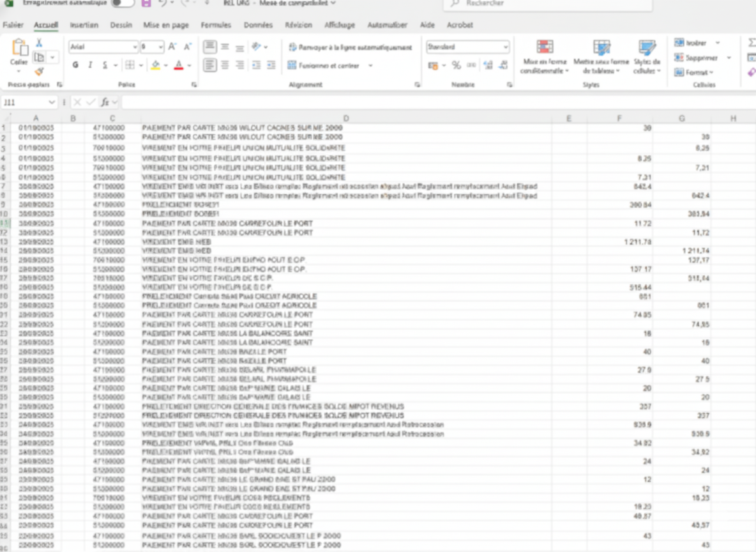
Task: Switch to the Affichage tab
Action: 340,25
